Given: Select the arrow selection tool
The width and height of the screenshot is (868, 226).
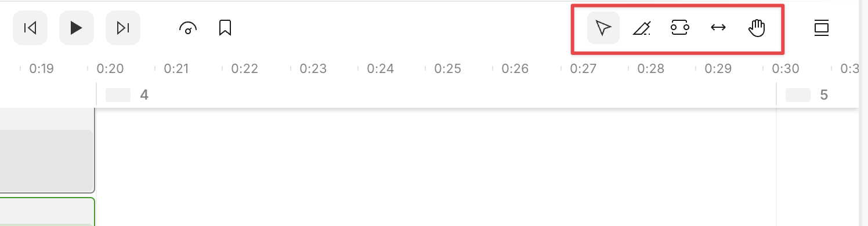Looking at the screenshot, I should point(603,28).
